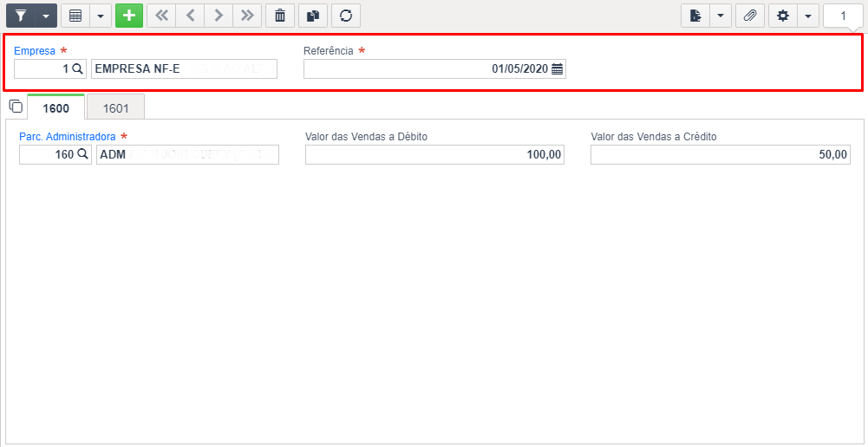Click the Parc. Administradora label link
The height and width of the screenshot is (447, 868).
68,137
